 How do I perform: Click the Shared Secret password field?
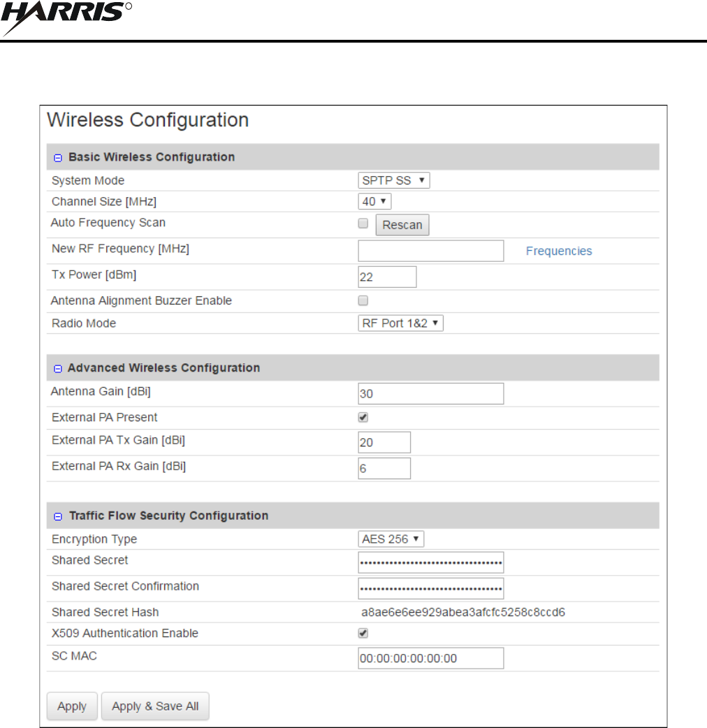pos(431,562)
